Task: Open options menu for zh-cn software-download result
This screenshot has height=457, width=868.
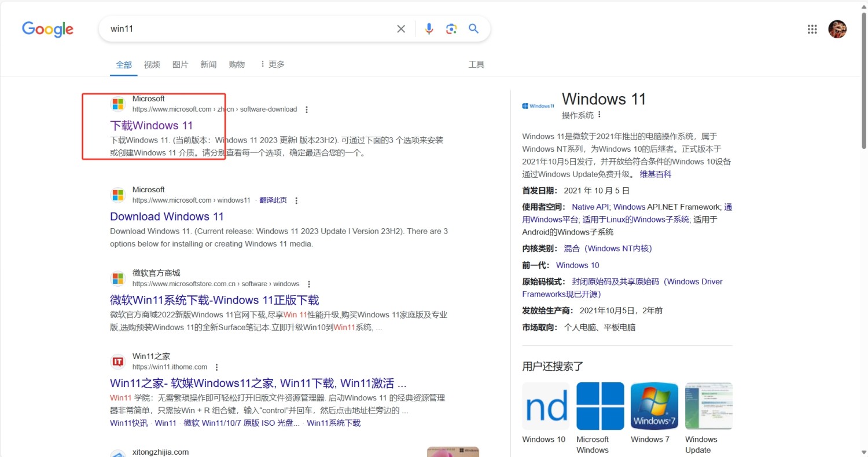Action: click(x=307, y=109)
